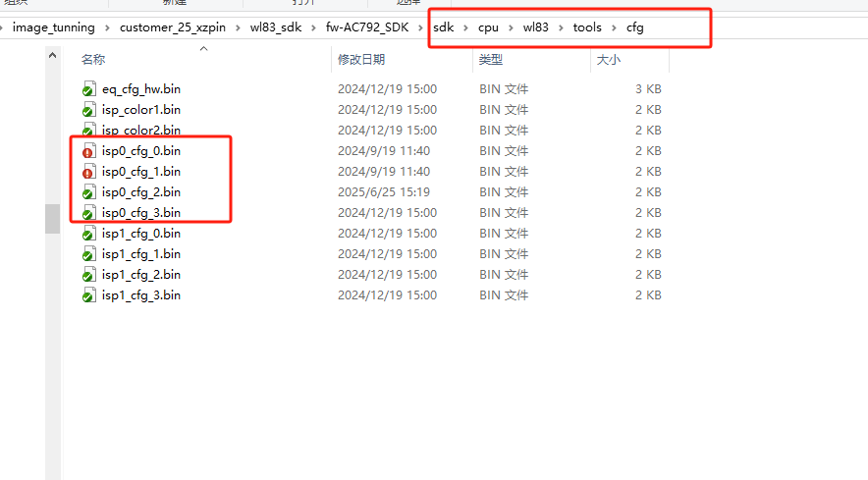Sort files by 修改日期 column header
Screen dimensions: 868x480
361,59
